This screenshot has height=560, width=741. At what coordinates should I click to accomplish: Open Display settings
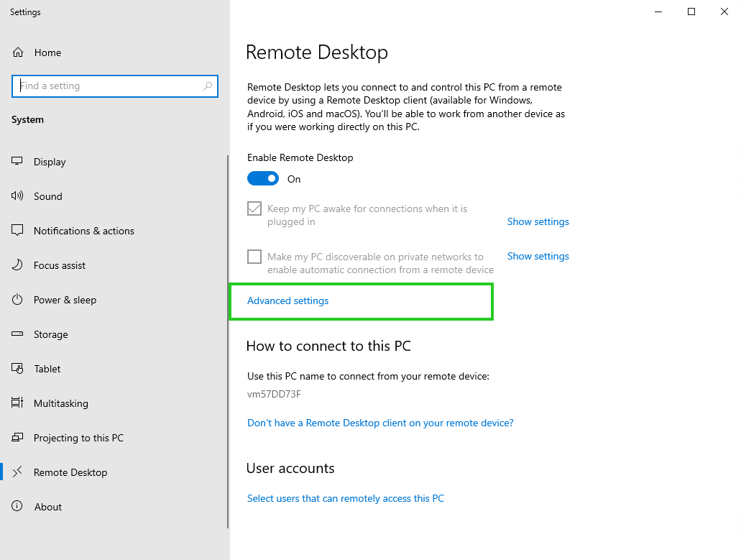(49, 162)
